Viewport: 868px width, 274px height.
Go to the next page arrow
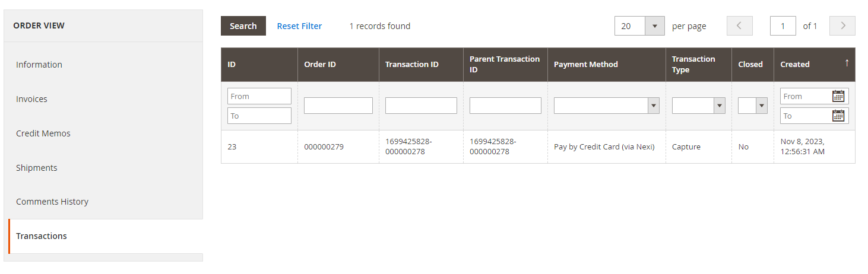click(842, 26)
